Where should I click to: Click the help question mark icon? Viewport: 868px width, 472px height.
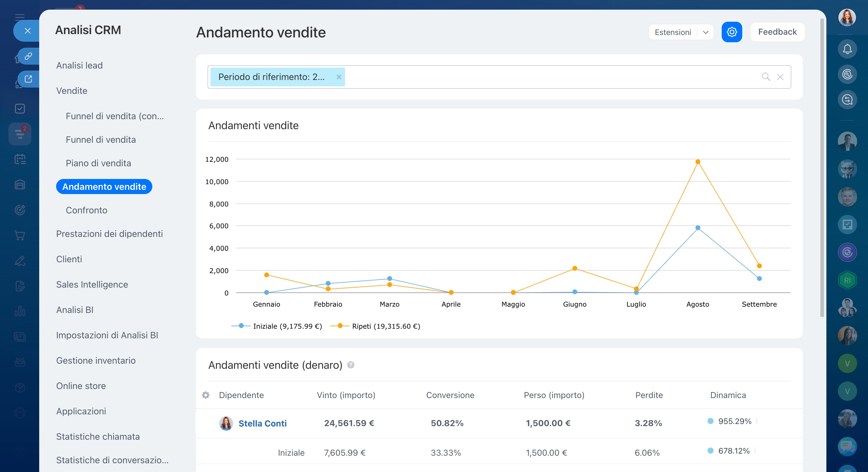[x=350, y=365]
